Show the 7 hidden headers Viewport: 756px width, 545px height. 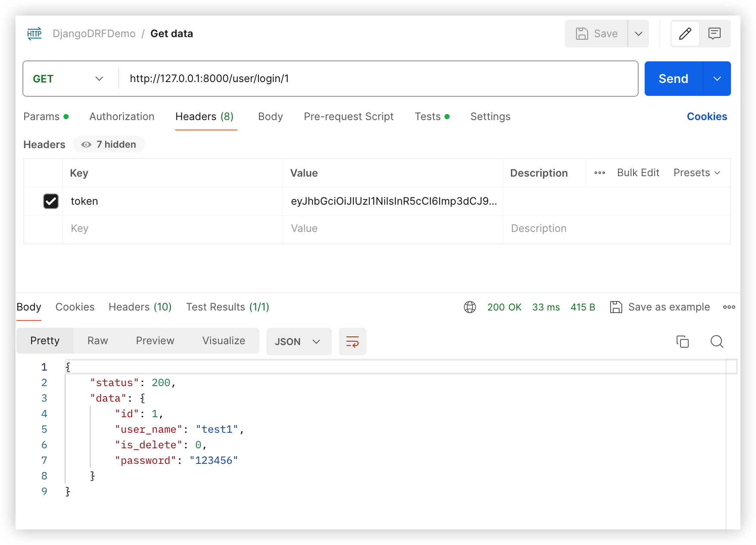pyautogui.click(x=109, y=145)
